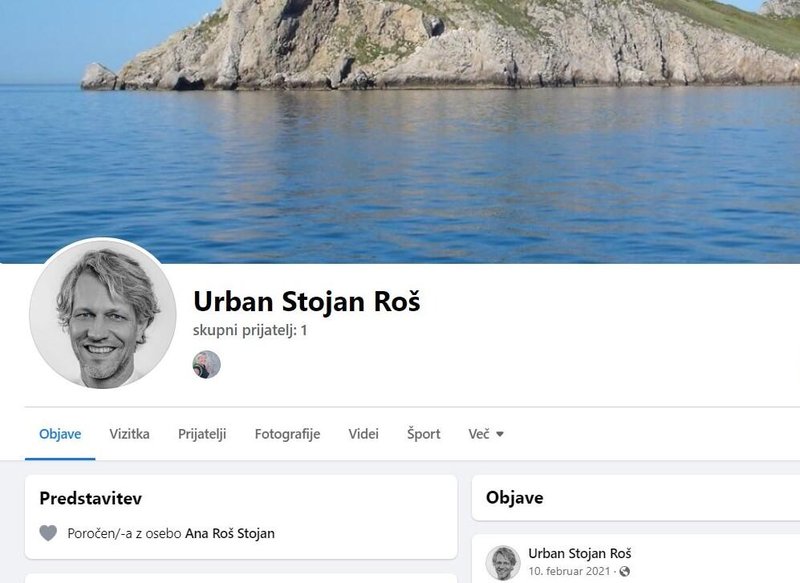Open the Videi tab
Screen dimensions: 800x583
tap(363, 434)
